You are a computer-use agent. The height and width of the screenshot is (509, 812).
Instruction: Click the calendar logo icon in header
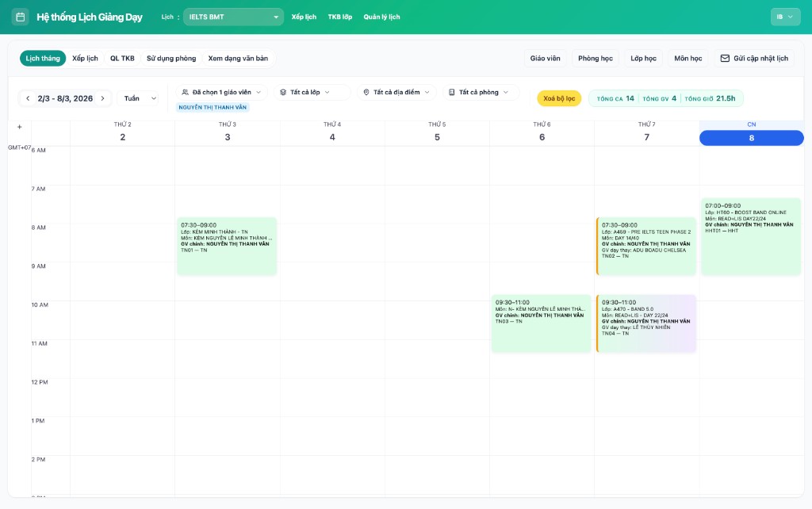pos(20,17)
